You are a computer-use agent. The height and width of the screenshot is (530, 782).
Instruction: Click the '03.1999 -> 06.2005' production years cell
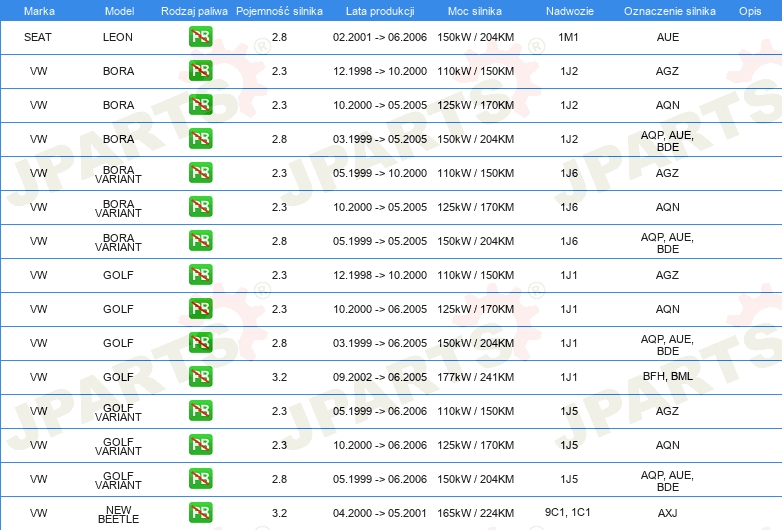tap(380, 343)
